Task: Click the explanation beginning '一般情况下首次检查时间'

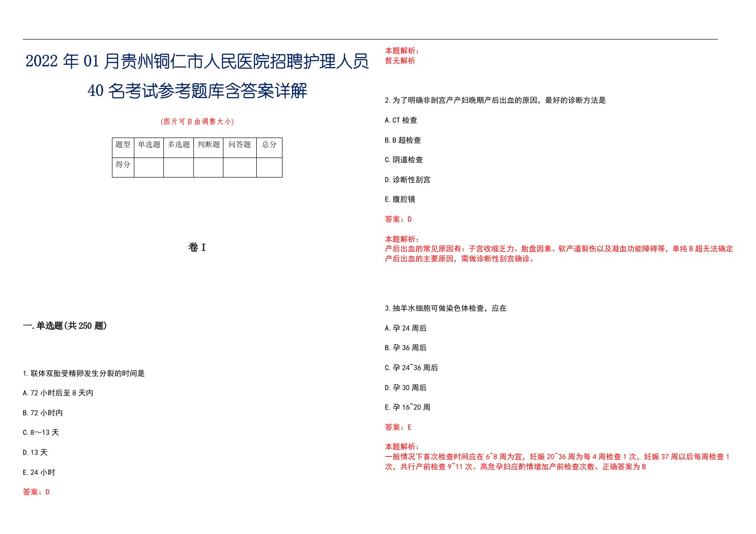Action: (557, 462)
